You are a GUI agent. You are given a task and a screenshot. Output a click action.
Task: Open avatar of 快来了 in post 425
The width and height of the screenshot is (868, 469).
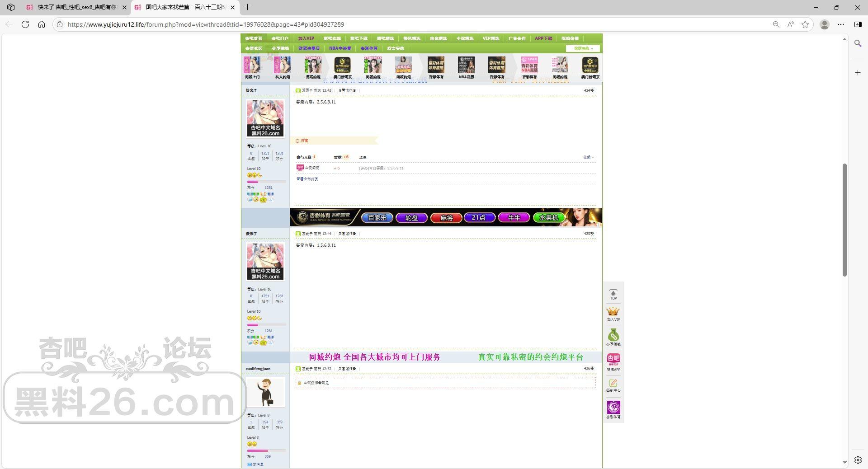pyautogui.click(x=265, y=262)
